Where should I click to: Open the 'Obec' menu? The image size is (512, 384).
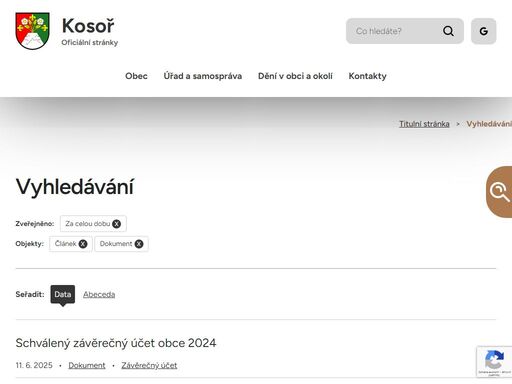click(136, 76)
